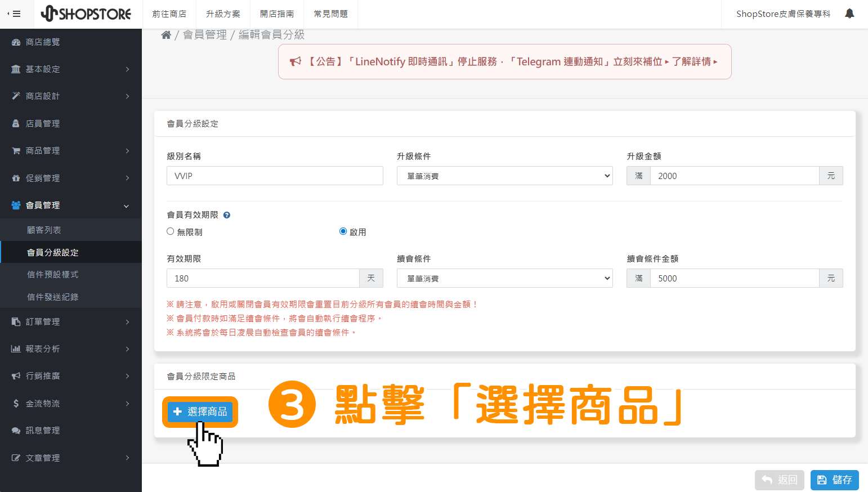Expand 商店設計 menu chevron
868x492 pixels.
pos(127,96)
